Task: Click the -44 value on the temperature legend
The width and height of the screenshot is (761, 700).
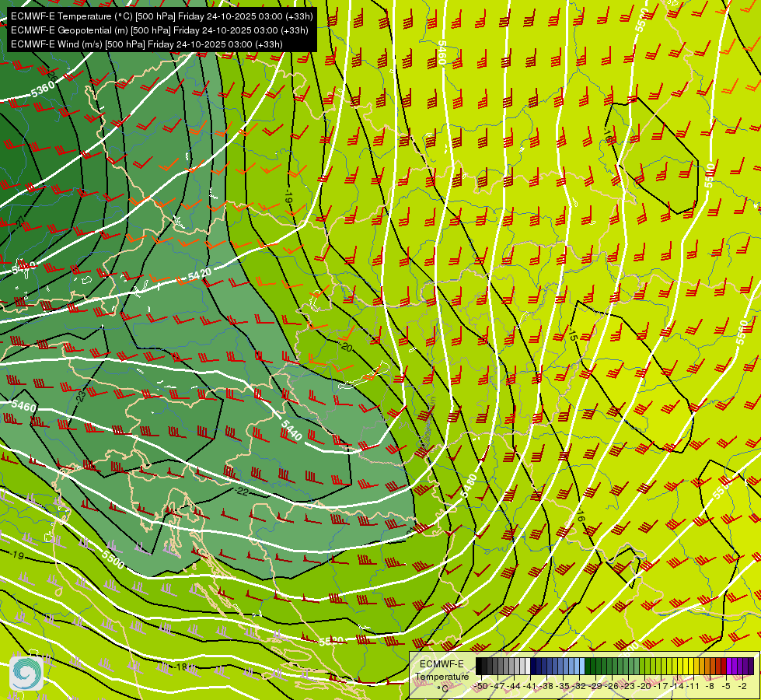Action: 514,686
